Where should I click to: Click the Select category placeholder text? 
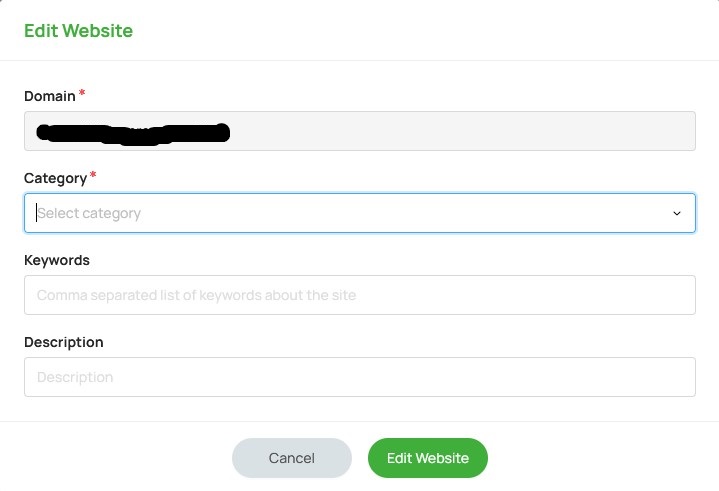89,213
